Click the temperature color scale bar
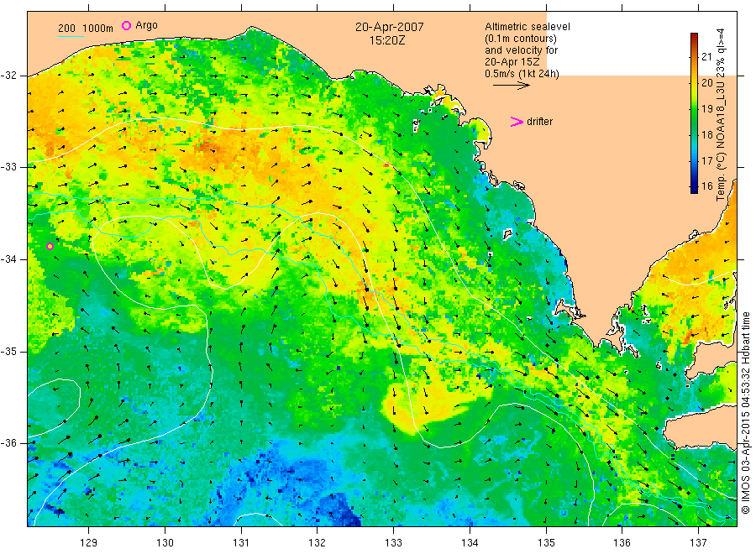 coord(694,113)
